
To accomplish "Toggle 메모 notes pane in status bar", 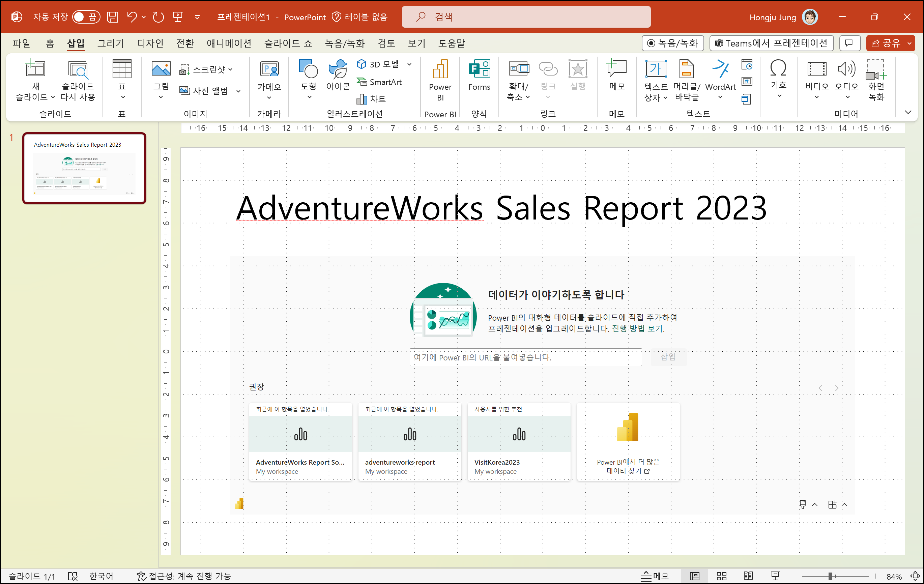I will [x=655, y=576].
